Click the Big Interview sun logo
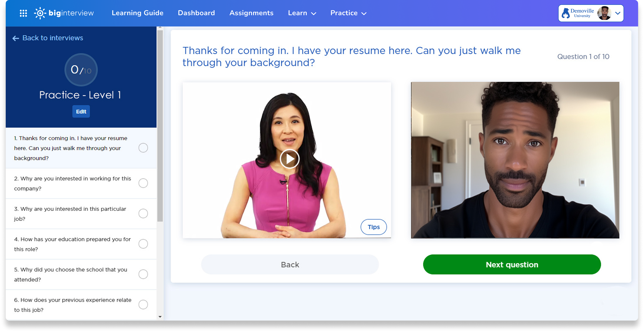 tap(40, 13)
